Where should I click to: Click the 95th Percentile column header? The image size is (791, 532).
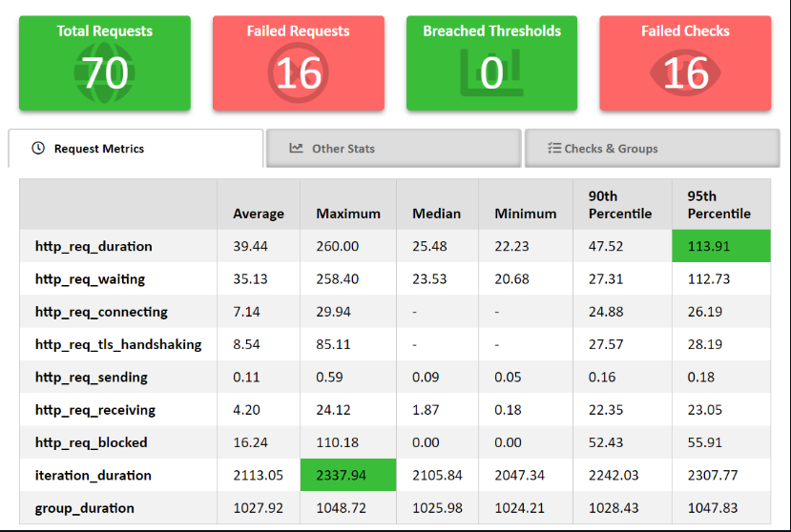[x=718, y=204]
